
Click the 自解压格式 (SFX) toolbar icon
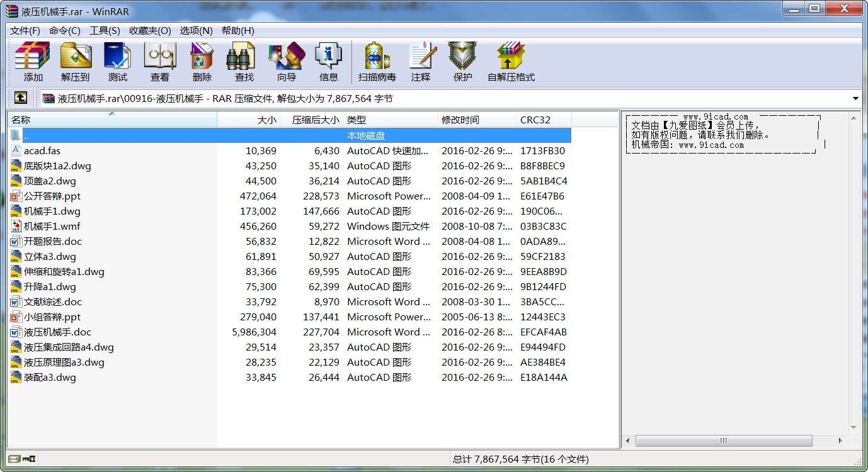click(x=511, y=62)
